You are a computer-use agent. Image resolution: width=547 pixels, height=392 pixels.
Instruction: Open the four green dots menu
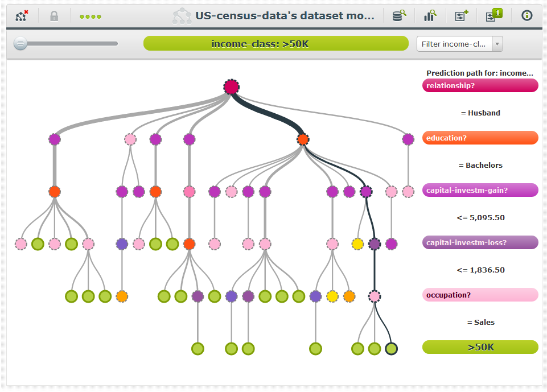point(91,16)
